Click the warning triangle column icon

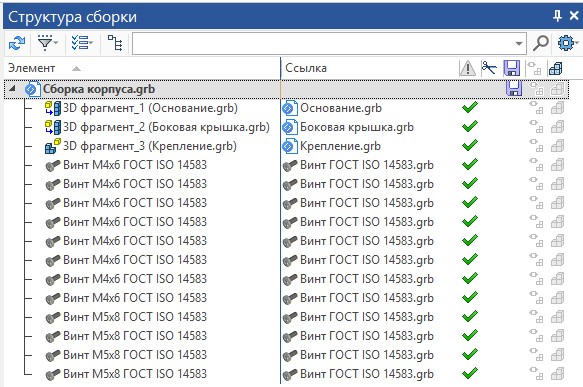pyautogui.click(x=467, y=68)
